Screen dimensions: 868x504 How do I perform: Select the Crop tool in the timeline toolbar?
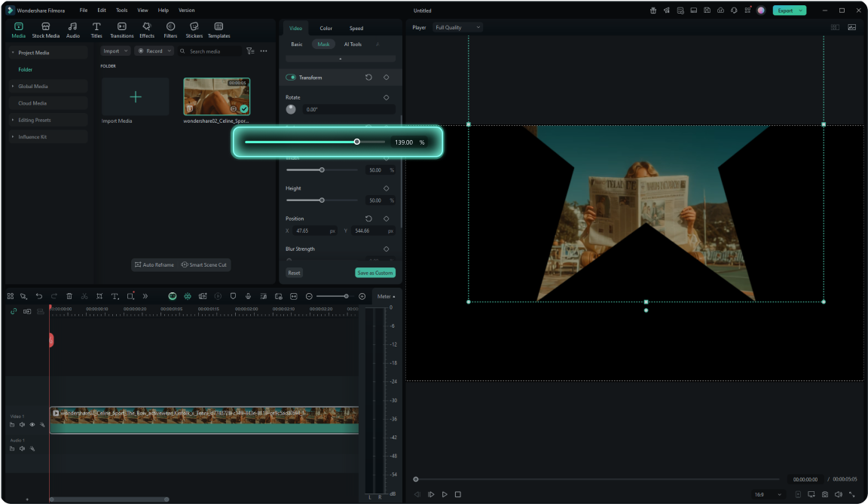pos(99,297)
